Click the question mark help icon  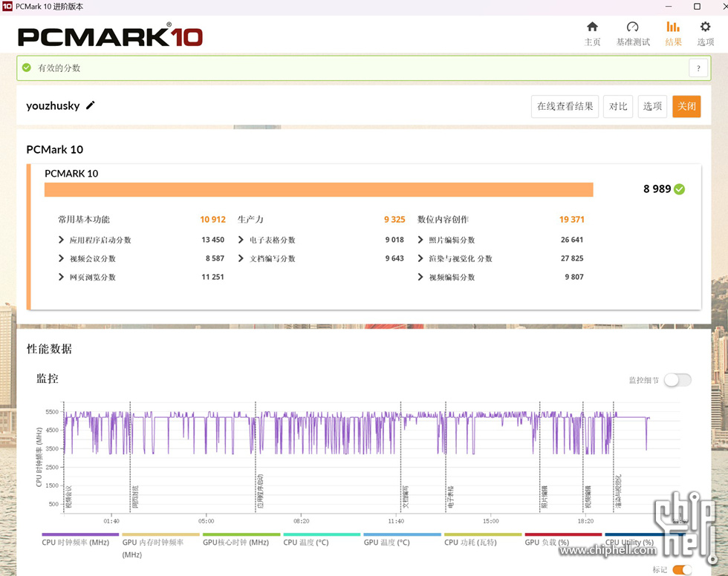point(698,68)
